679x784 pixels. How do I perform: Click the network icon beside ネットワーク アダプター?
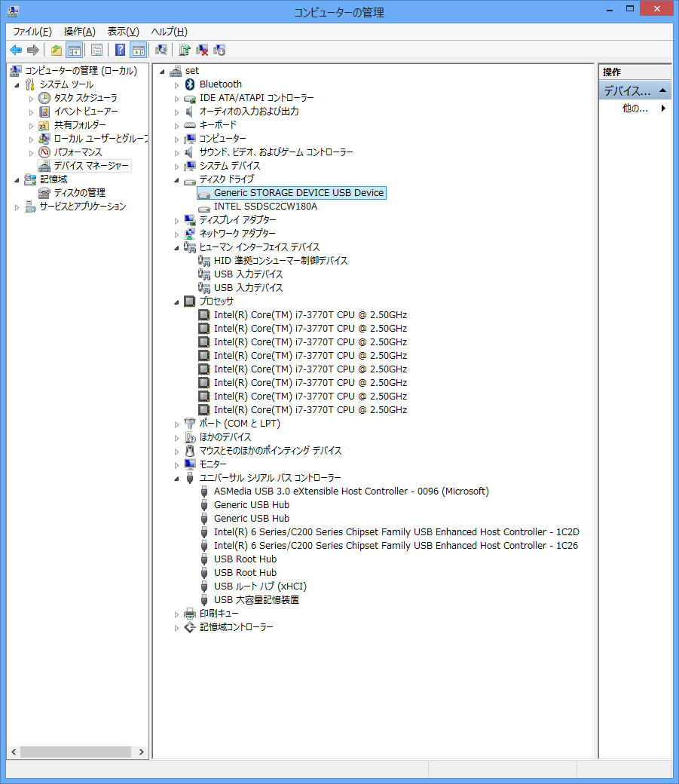(190, 234)
